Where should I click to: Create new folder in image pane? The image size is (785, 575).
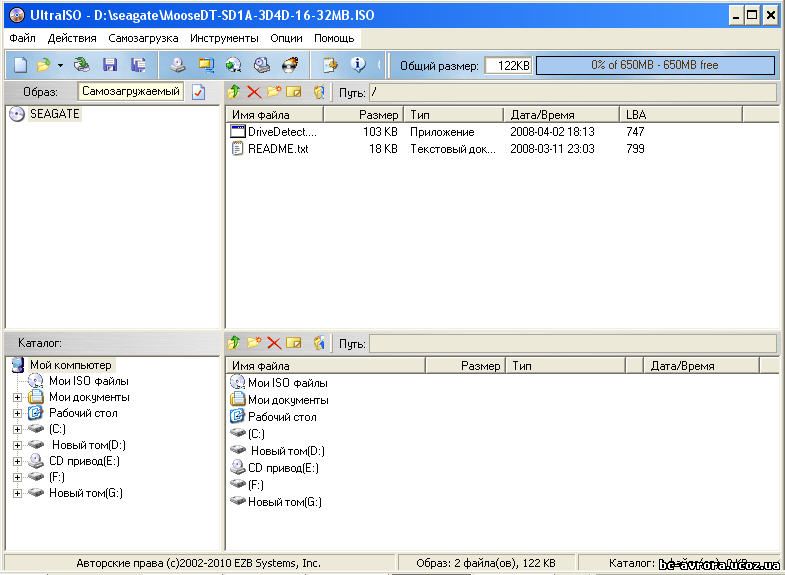[274, 92]
